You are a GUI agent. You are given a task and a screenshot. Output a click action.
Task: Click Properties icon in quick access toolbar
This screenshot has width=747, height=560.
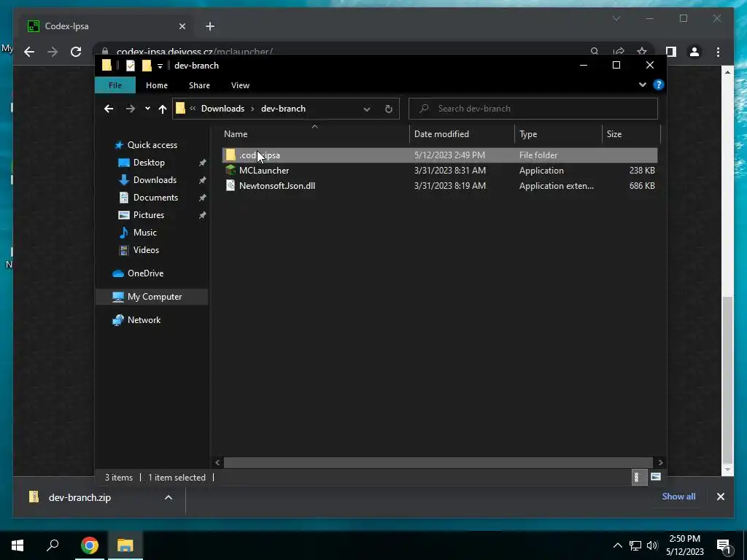click(x=130, y=66)
